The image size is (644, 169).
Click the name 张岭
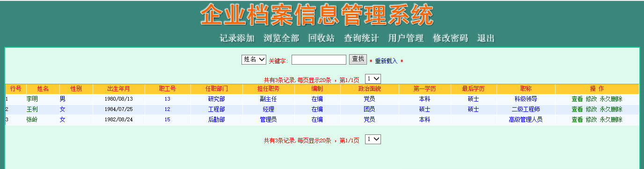tap(32, 119)
